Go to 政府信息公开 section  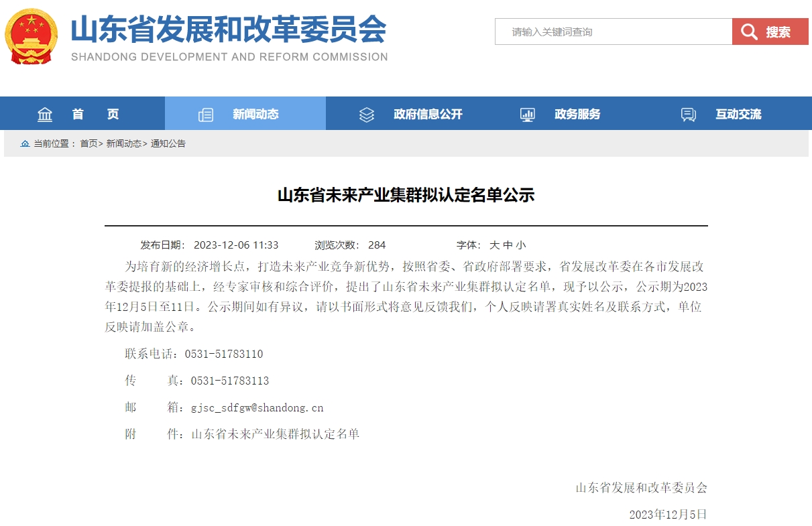point(428,114)
